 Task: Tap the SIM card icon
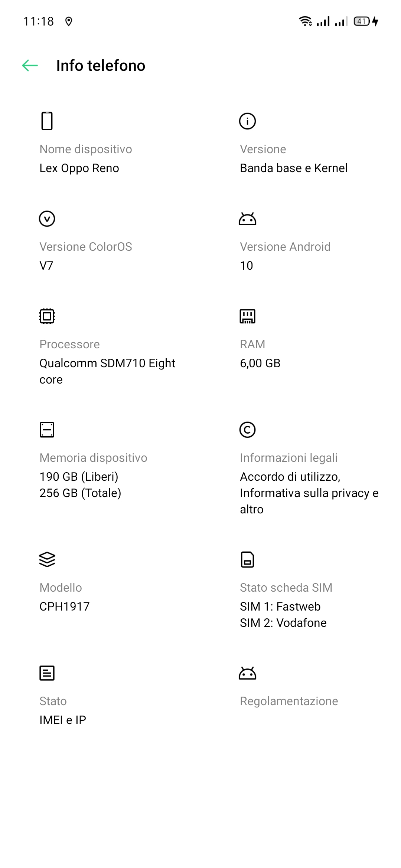[x=247, y=559]
